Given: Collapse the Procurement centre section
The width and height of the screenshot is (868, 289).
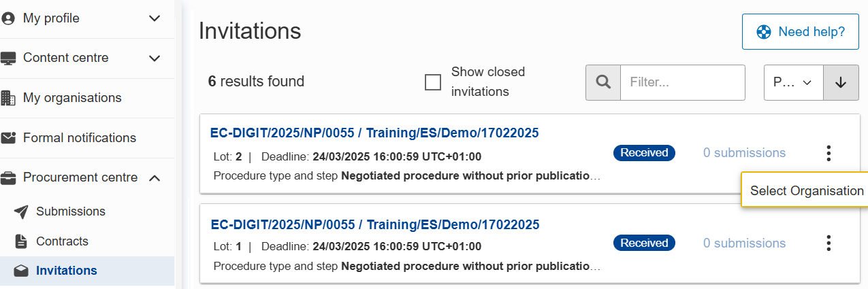Looking at the screenshot, I should [x=155, y=178].
